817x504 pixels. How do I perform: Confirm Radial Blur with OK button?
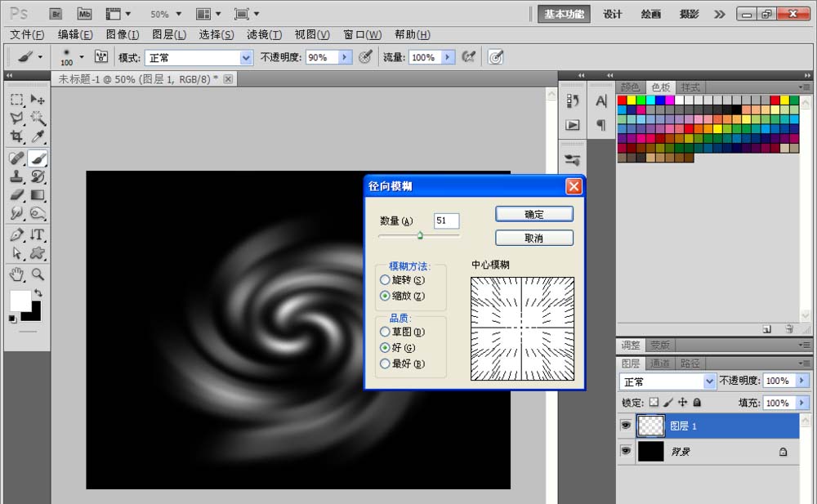(534, 214)
